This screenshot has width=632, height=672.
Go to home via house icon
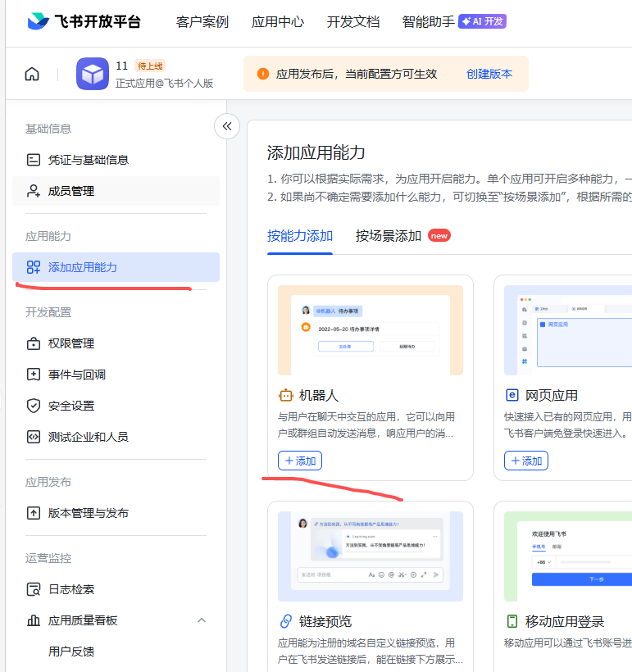pyautogui.click(x=32, y=74)
